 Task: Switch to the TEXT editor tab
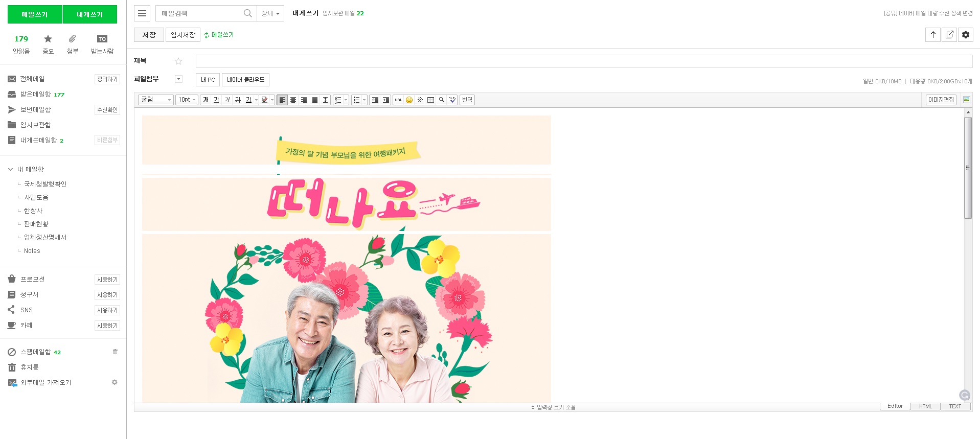pyautogui.click(x=955, y=406)
